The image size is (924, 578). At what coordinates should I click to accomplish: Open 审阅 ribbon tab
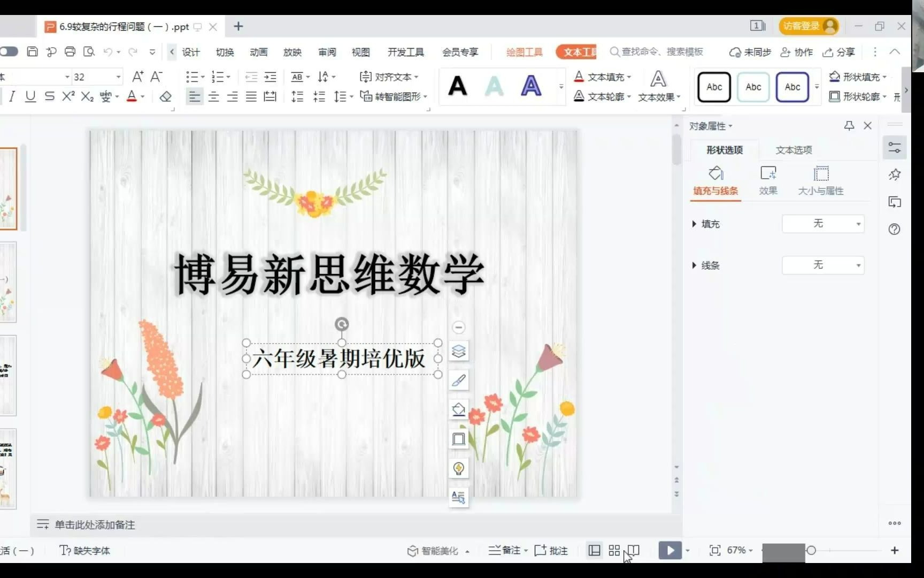tap(327, 52)
